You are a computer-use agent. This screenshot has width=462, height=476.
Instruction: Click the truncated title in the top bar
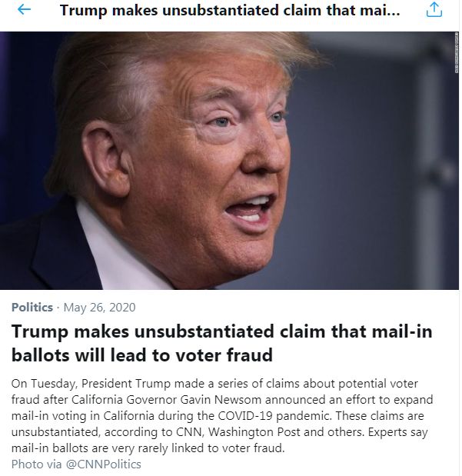230,10
